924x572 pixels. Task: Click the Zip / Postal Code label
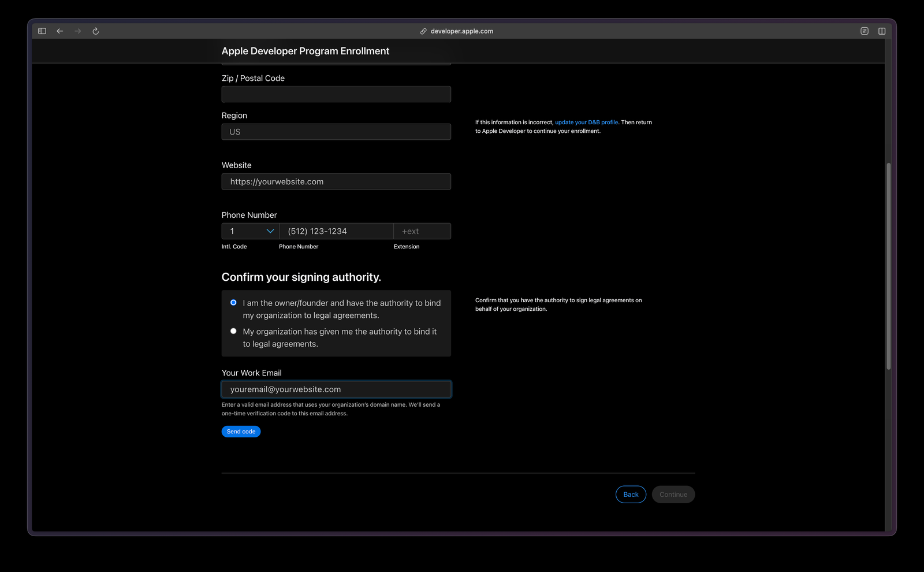(253, 78)
